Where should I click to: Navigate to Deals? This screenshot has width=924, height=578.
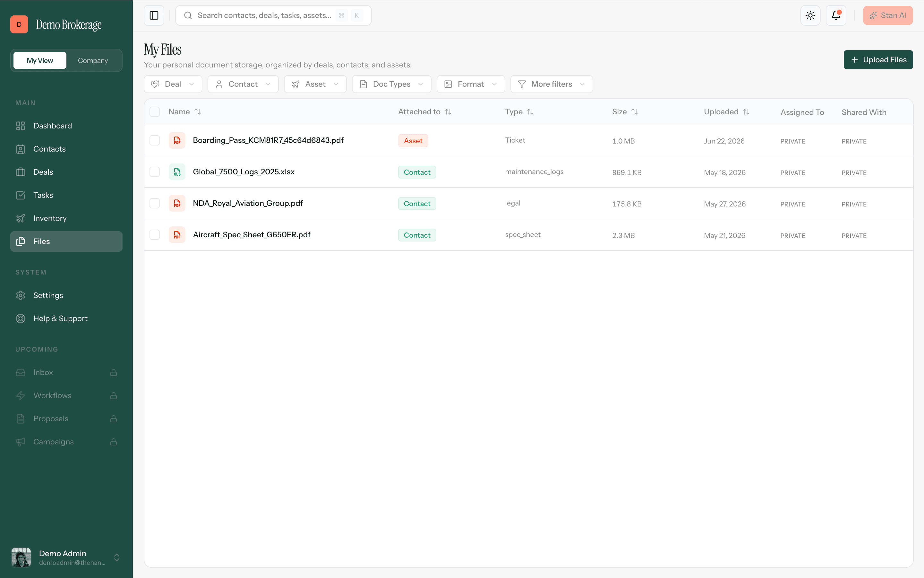pos(66,172)
